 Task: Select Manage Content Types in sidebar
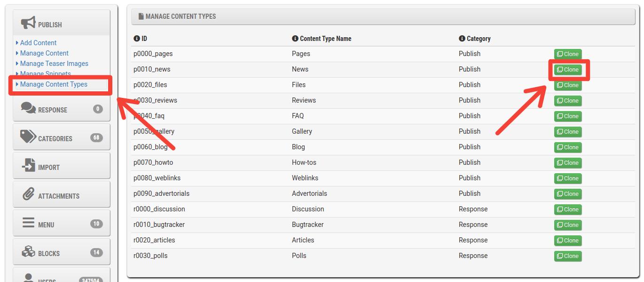(54, 84)
